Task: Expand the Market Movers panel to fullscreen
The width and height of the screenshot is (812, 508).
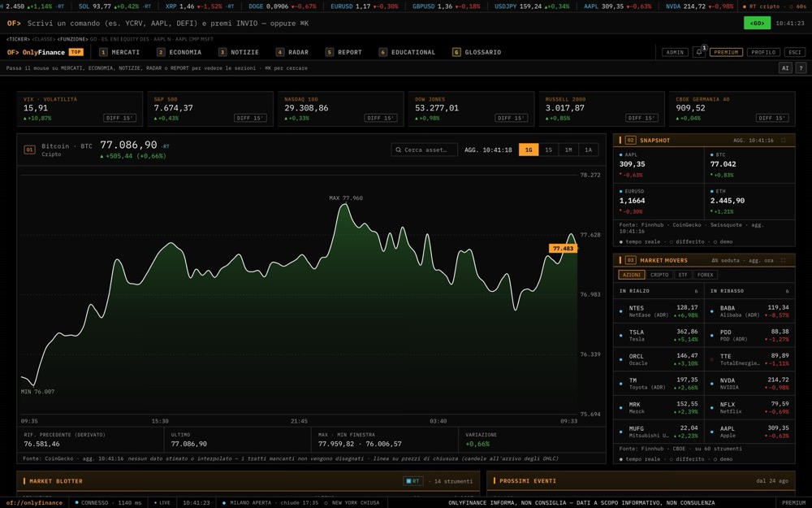Action: (x=783, y=260)
